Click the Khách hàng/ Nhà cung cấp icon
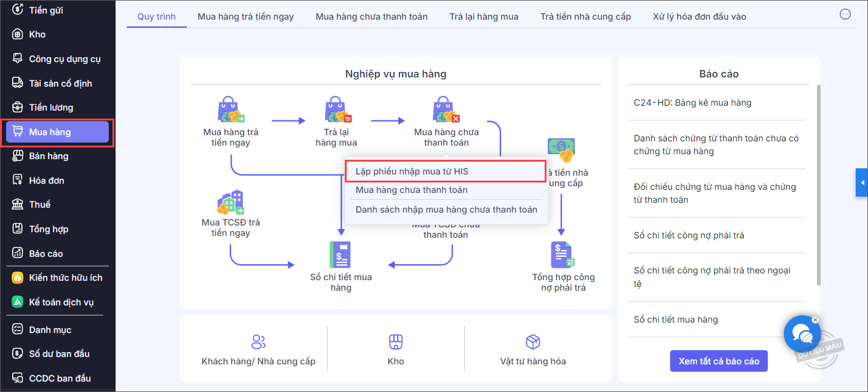Image resolution: width=868 pixels, height=392 pixels. tap(259, 342)
